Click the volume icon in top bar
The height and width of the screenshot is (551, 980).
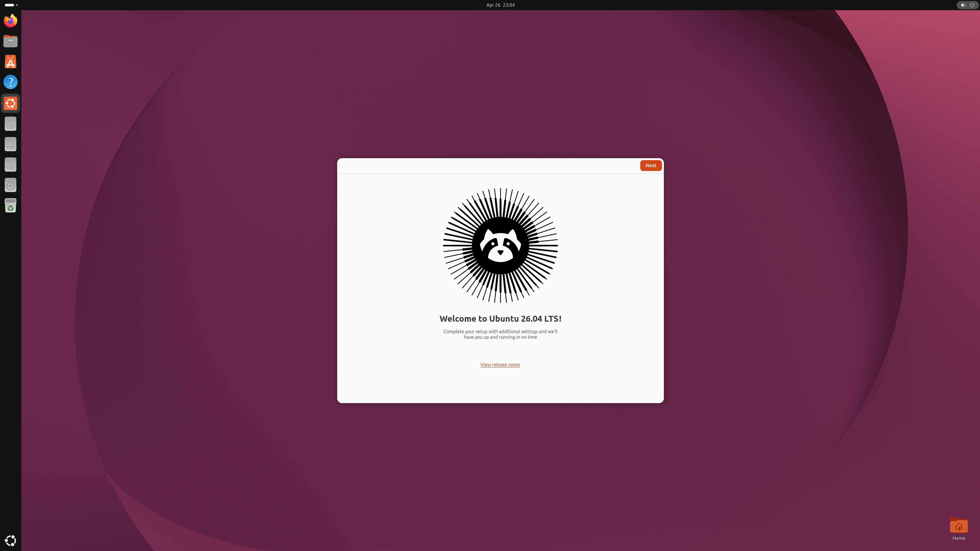click(x=963, y=5)
